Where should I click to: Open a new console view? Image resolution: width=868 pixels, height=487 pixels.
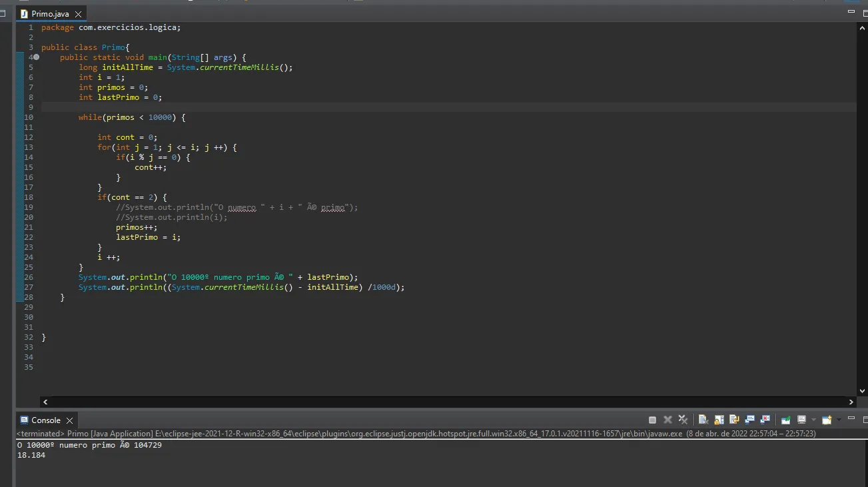pyautogui.click(x=826, y=420)
